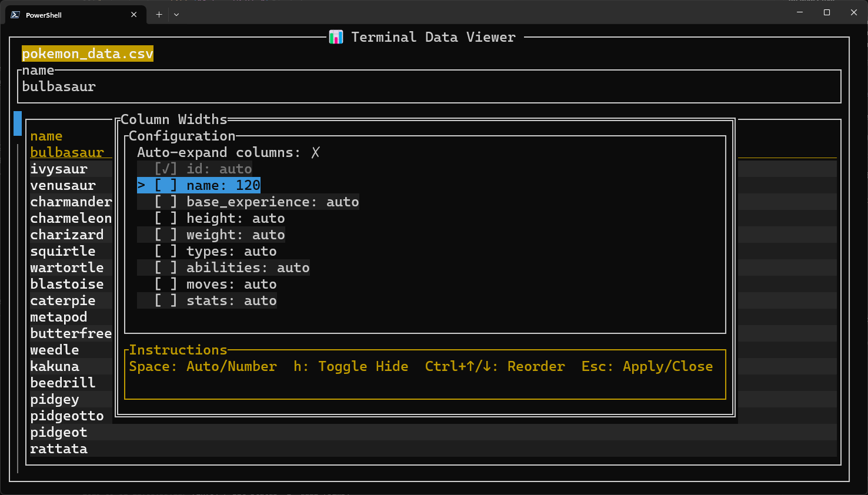
Task: Toggle the Auto-expand columns X mark
Action: (316, 153)
